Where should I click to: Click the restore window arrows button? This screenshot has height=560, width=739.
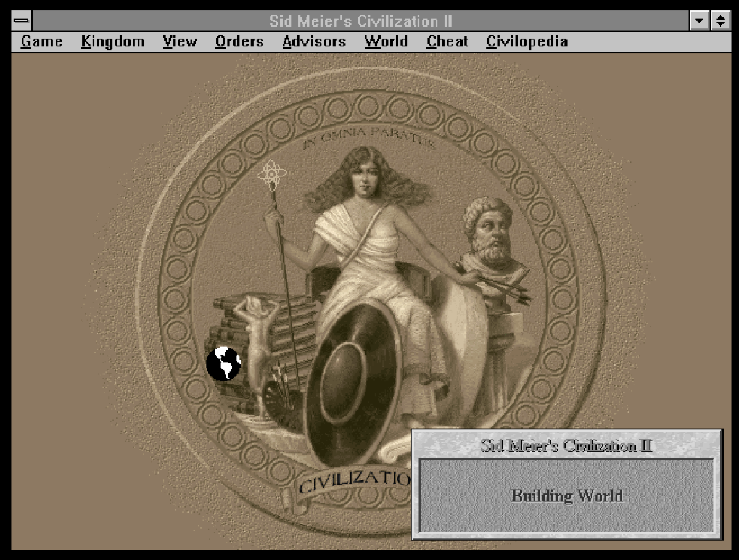(x=719, y=21)
